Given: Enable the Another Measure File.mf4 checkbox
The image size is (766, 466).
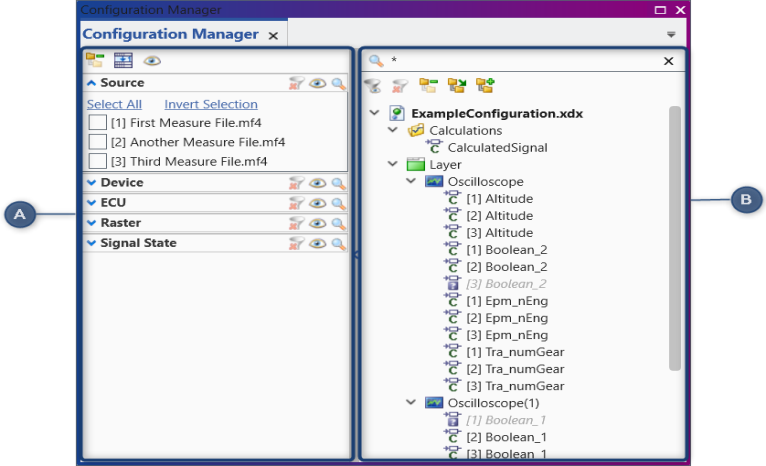Looking at the screenshot, I should click(98, 142).
